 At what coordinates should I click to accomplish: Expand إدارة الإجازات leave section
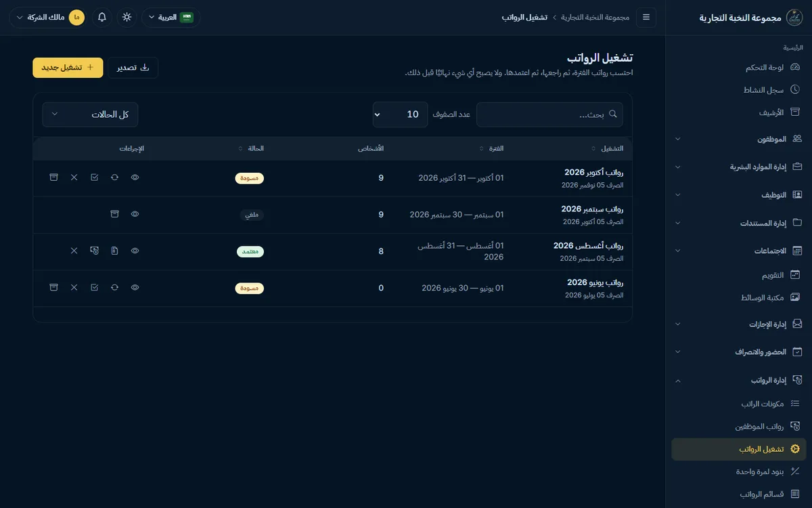[x=739, y=324]
